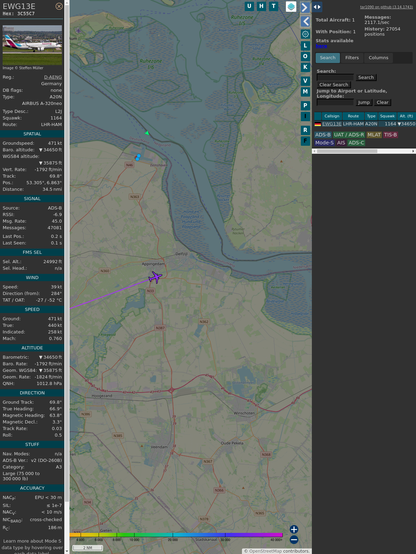Open the Eurowings aircraft photo thumbnail

tap(32, 45)
